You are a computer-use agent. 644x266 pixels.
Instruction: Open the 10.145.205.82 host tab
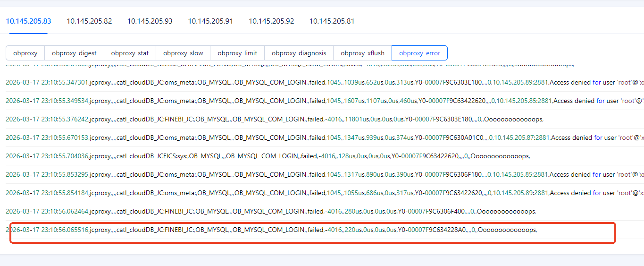coord(89,21)
